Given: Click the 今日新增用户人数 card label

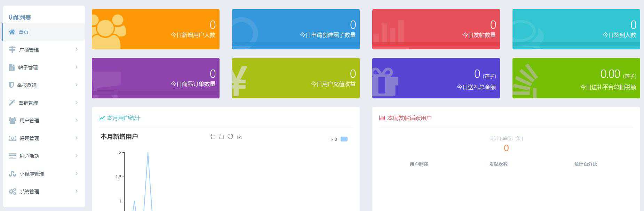Looking at the screenshot, I should (193, 35).
